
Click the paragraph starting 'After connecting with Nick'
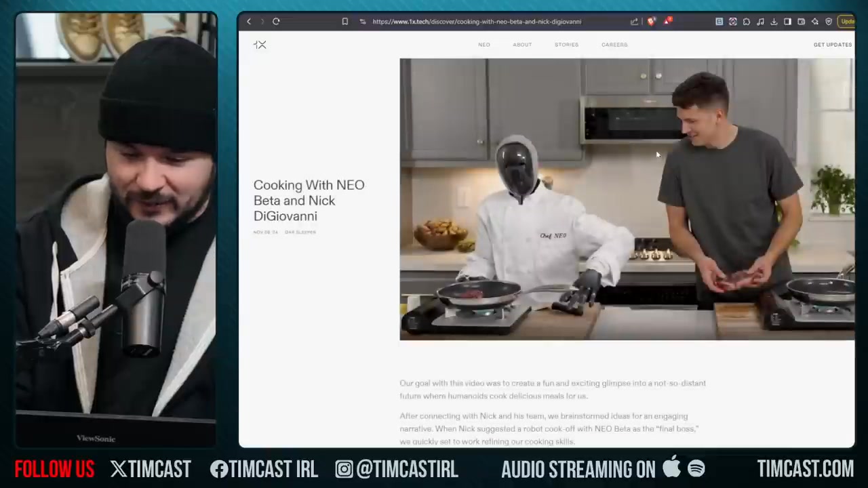click(x=549, y=429)
